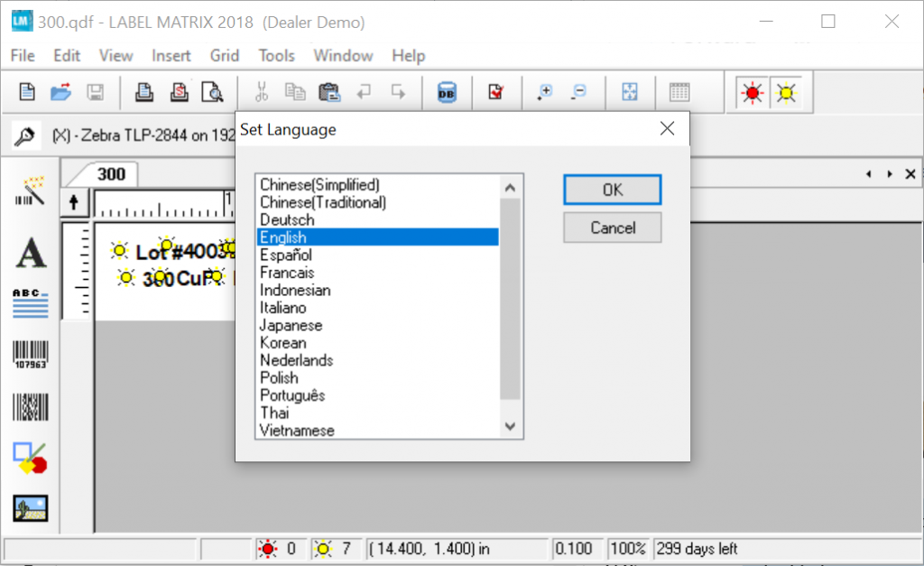Image resolution: width=924 pixels, height=566 pixels.
Task: Select Polish in the language list
Action: (x=378, y=377)
